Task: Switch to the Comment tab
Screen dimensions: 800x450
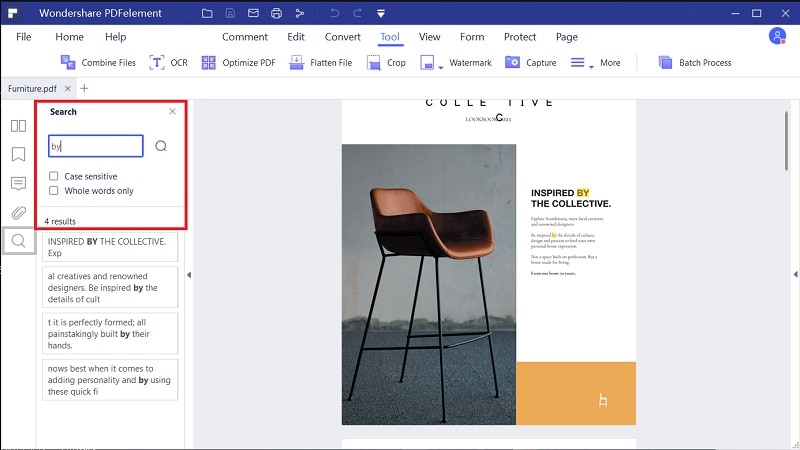Action: click(x=244, y=37)
